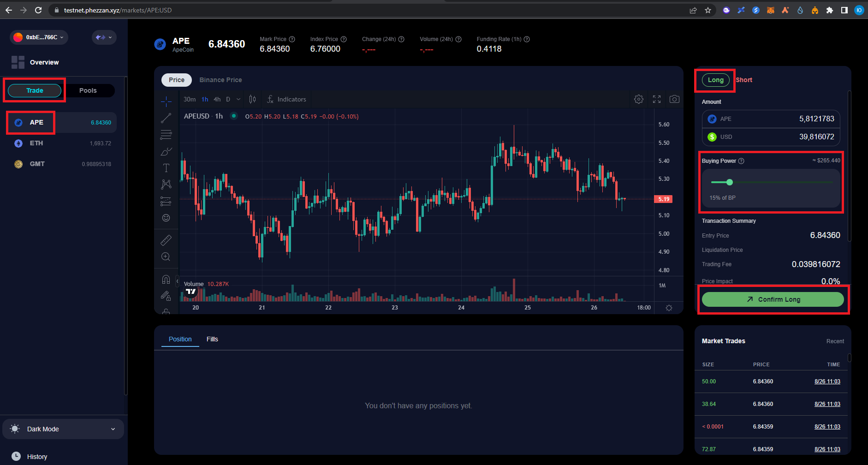Open the emoji icons tool
The width and height of the screenshot is (868, 465).
tap(166, 218)
